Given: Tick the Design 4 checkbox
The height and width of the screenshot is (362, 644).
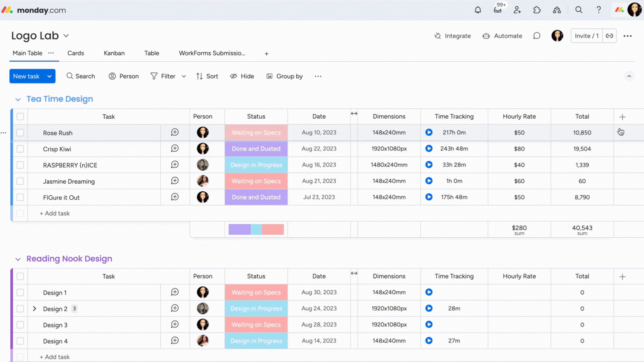Looking at the screenshot, I should pos(20,341).
